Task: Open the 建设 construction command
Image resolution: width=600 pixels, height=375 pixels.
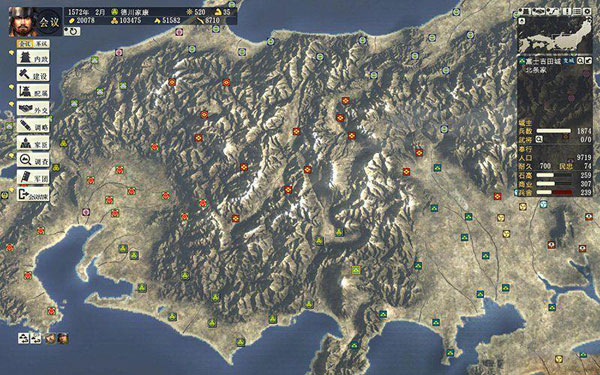Action: pyautogui.click(x=33, y=75)
